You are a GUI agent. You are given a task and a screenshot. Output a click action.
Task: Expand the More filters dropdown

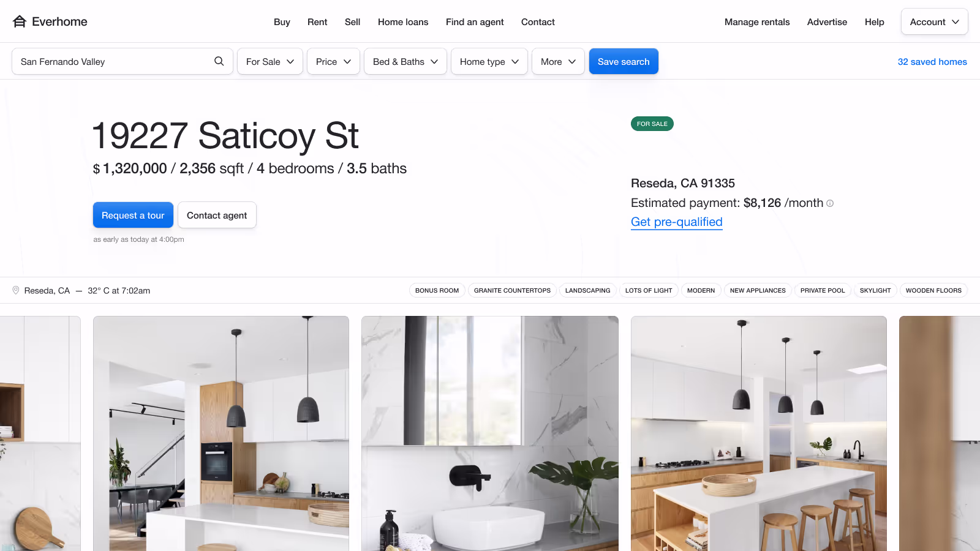558,61
